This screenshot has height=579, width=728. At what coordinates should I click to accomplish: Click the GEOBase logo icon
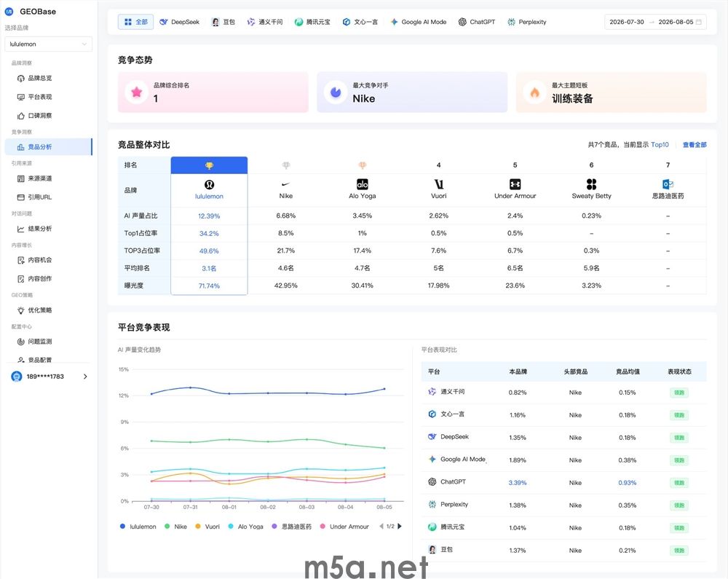pyautogui.click(x=9, y=12)
